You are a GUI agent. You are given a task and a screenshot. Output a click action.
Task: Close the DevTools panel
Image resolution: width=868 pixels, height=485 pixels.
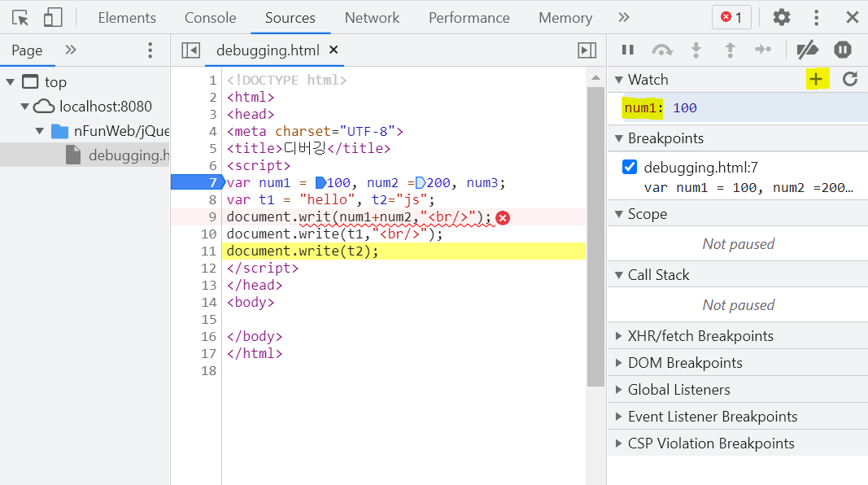pos(852,18)
